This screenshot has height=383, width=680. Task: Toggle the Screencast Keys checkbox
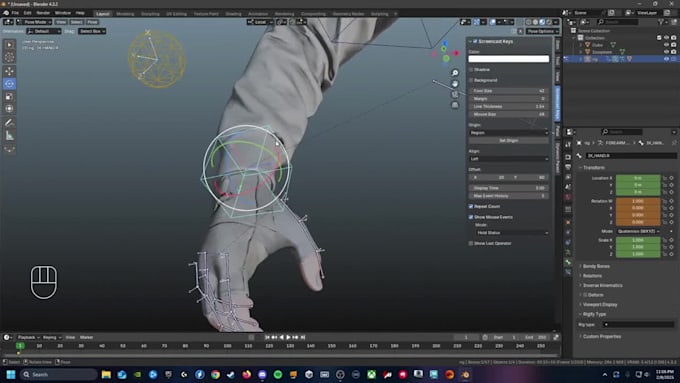[475, 41]
